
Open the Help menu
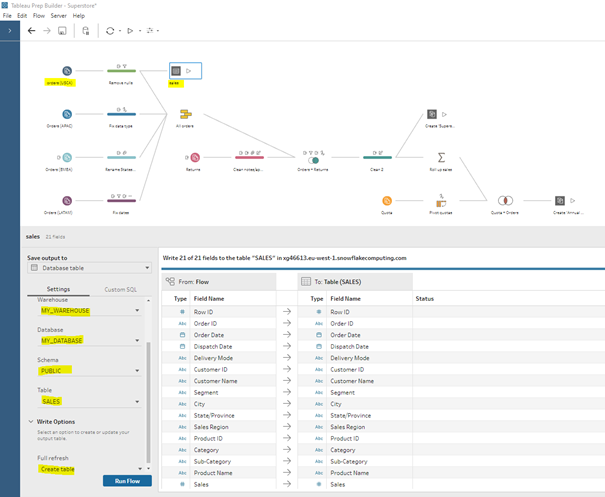point(79,16)
